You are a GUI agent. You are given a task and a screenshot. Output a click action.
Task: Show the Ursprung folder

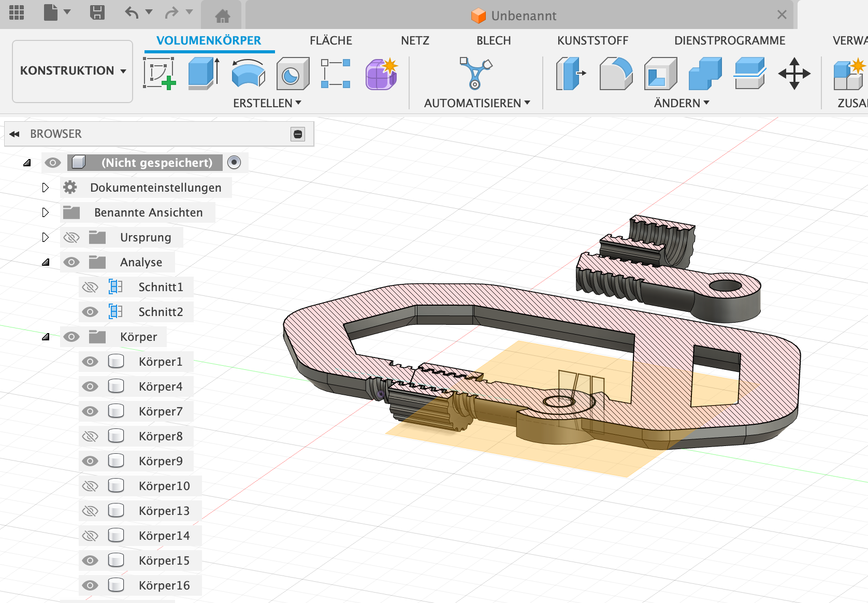[x=71, y=237]
